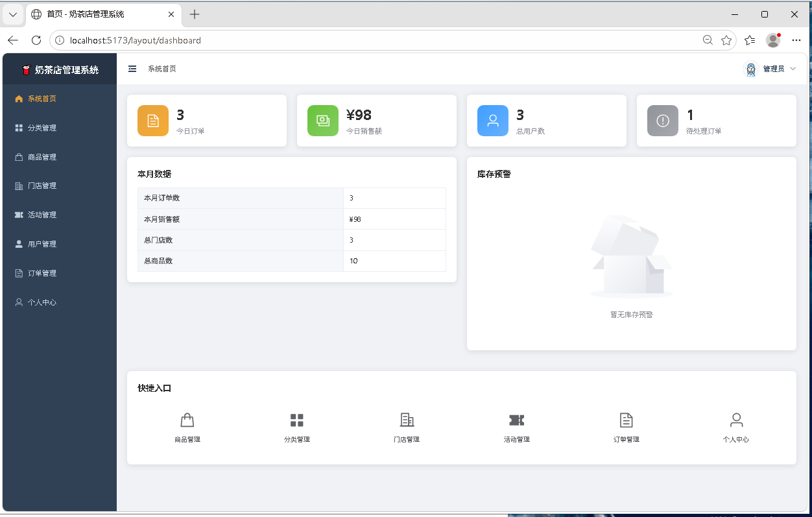
Task: Click the green 今日销售额 money icon
Action: coord(323,121)
